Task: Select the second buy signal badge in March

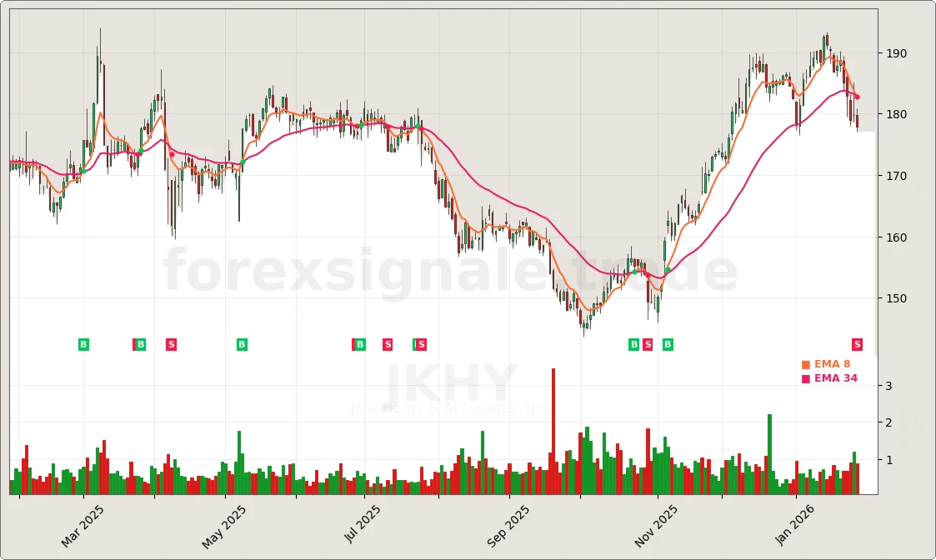Action: point(140,344)
